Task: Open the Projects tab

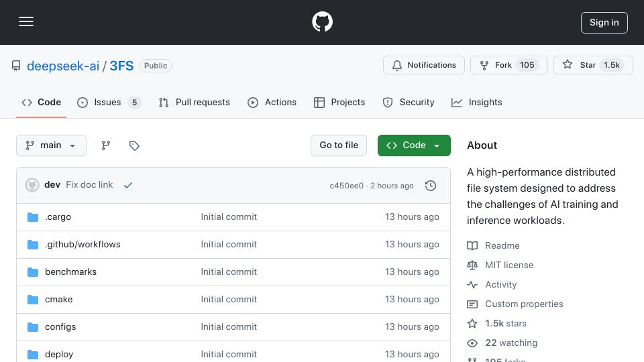Action: (339, 102)
